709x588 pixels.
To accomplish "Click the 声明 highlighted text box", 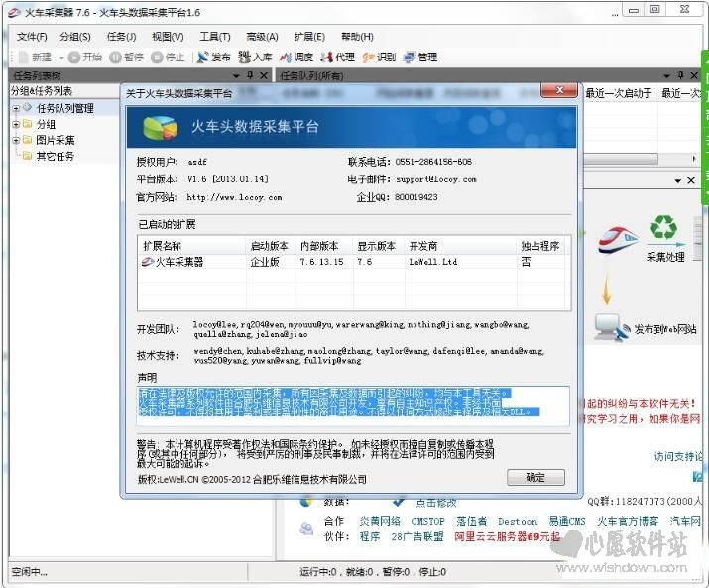I will pyautogui.click(x=353, y=406).
